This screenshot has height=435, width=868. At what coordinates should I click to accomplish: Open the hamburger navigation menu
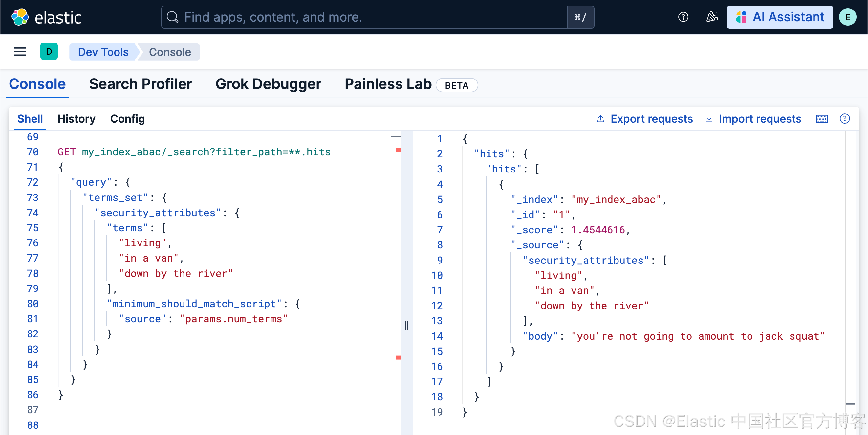[20, 52]
